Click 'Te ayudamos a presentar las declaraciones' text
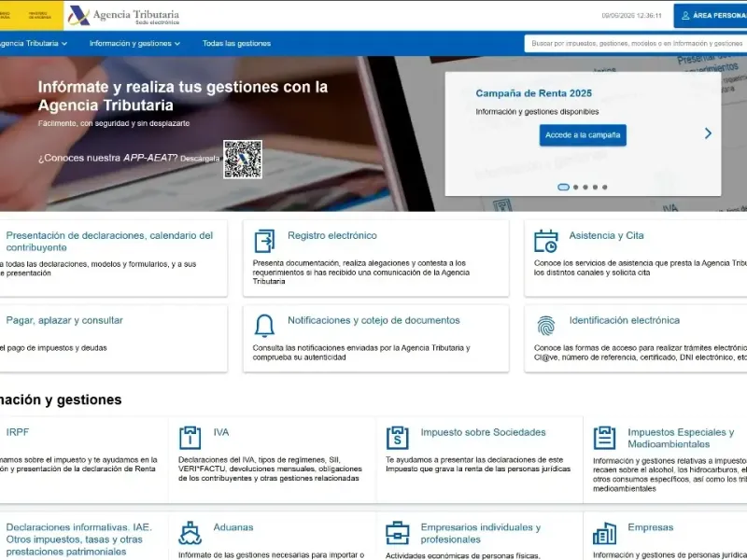 pos(478,464)
